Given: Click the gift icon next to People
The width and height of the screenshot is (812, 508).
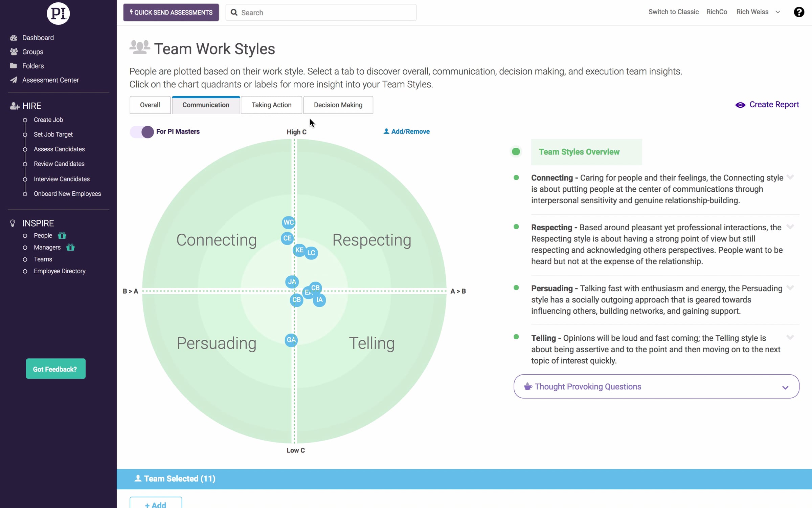Looking at the screenshot, I should [62, 235].
